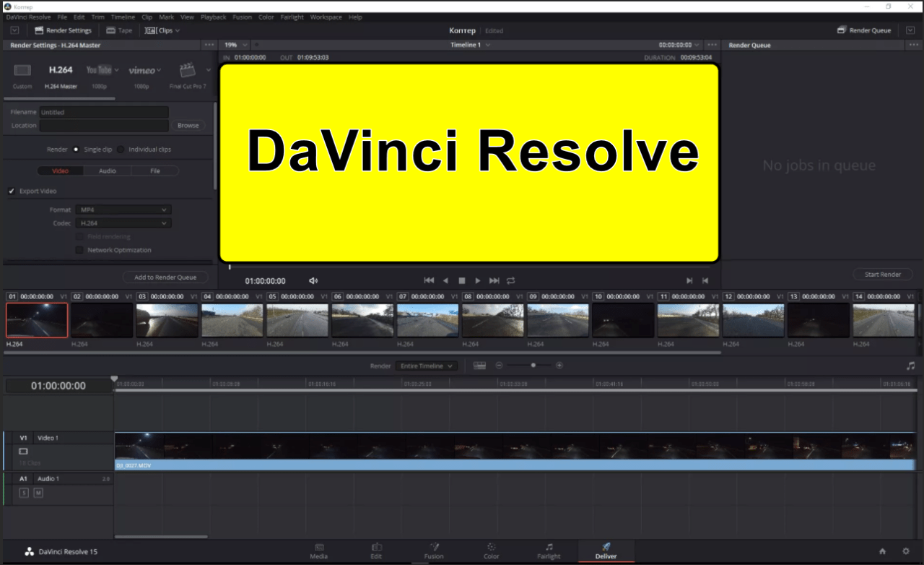Enable the Network Optimization checkbox
Screen dimensions: 924x565
(80, 250)
